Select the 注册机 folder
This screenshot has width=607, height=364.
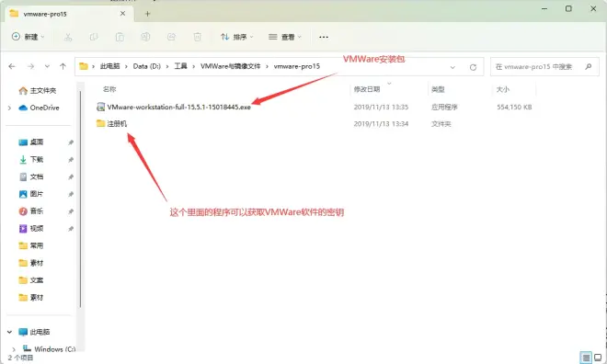point(117,124)
